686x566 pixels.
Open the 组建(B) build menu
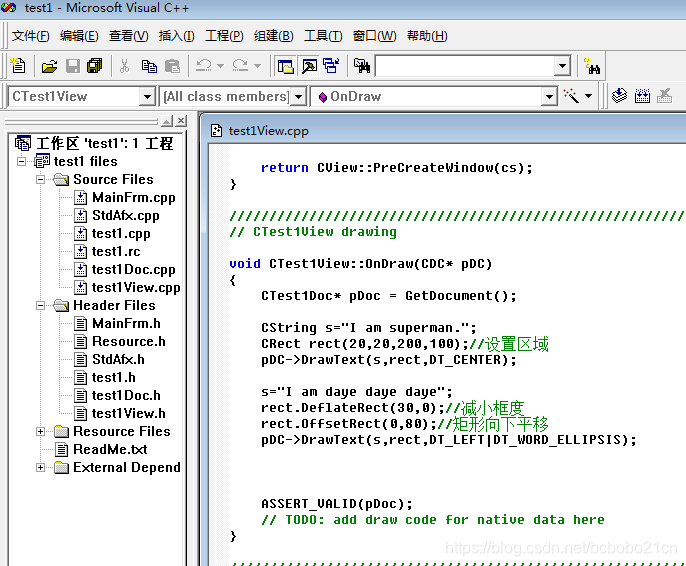click(273, 35)
